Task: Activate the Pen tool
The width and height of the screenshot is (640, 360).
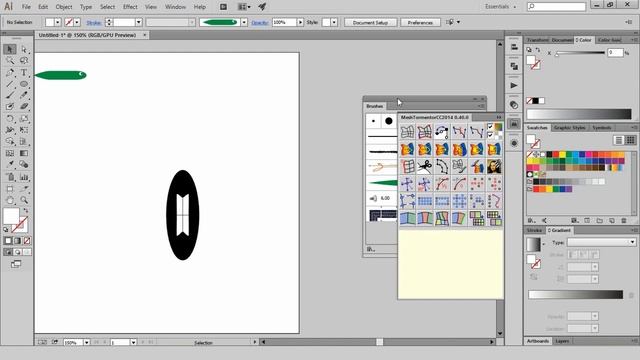Action: 10,73
